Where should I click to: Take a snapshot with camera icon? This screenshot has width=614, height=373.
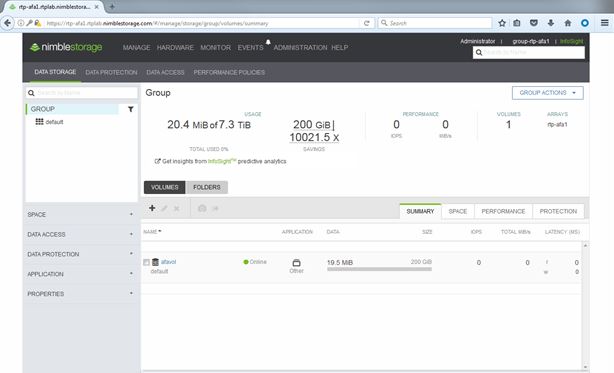click(x=202, y=208)
